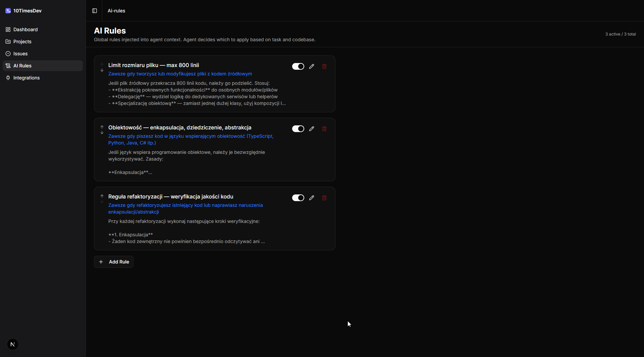The width and height of the screenshot is (644, 357).
Task: Open the Integrations section
Action: (x=26, y=78)
